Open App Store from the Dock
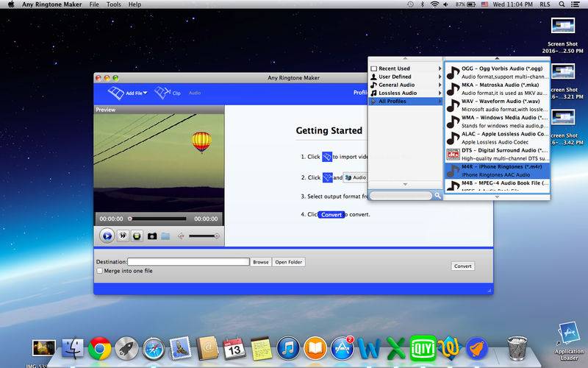Viewport: 588px width, 368px height. 342,348
